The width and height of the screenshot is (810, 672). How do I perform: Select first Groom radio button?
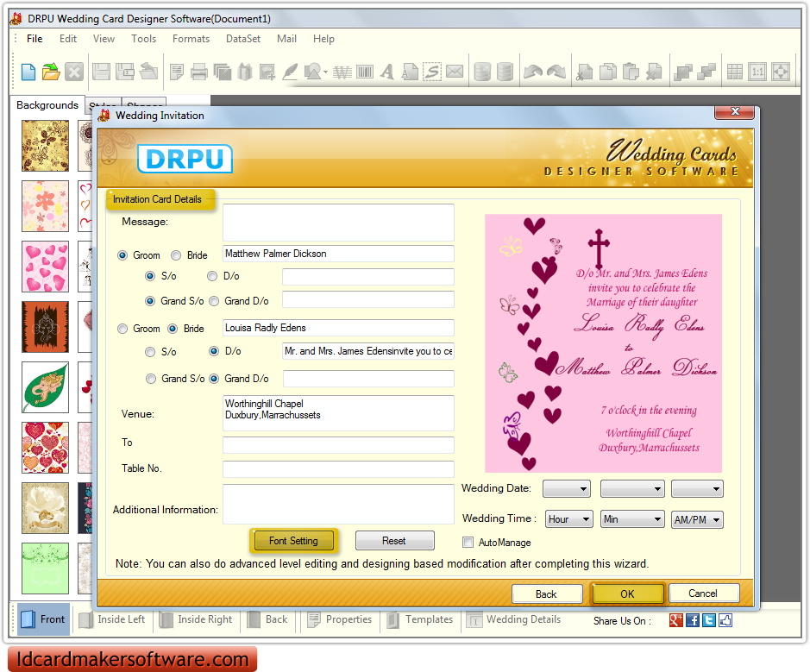tap(122, 255)
